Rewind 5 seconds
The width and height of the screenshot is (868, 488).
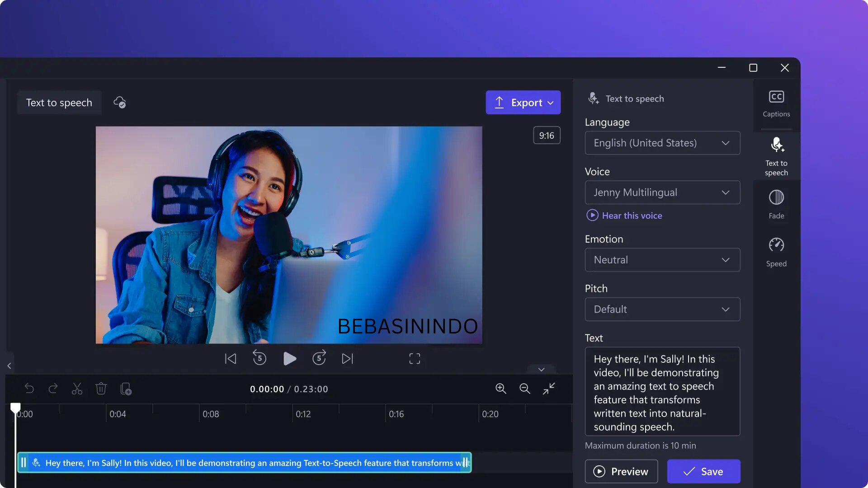[259, 358]
